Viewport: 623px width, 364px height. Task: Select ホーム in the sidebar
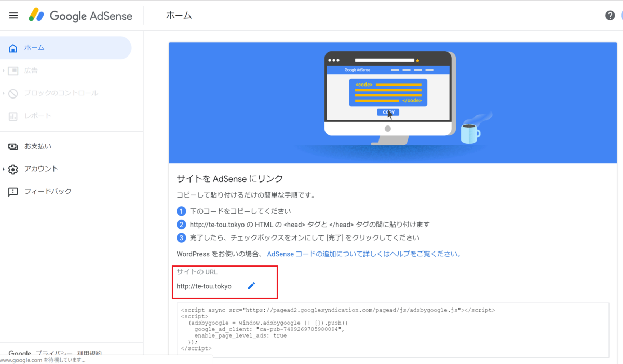tap(65, 48)
